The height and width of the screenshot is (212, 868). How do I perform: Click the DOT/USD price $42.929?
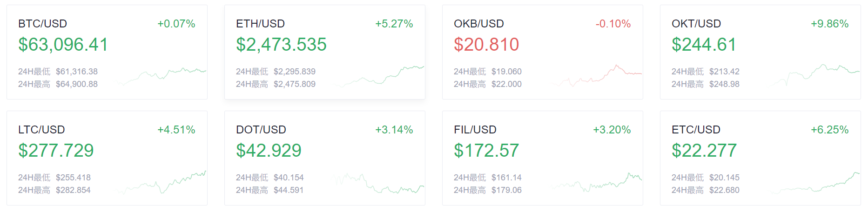(x=269, y=151)
